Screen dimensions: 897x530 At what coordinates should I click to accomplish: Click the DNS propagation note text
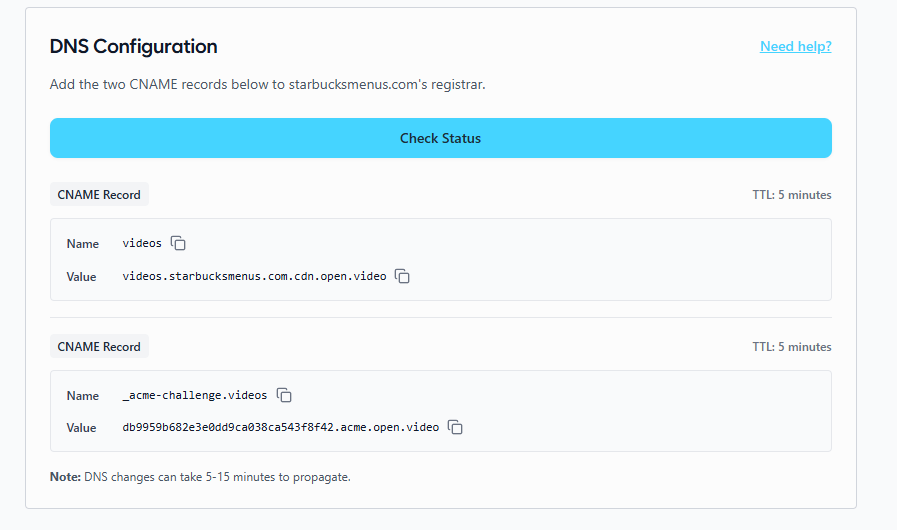point(200,477)
